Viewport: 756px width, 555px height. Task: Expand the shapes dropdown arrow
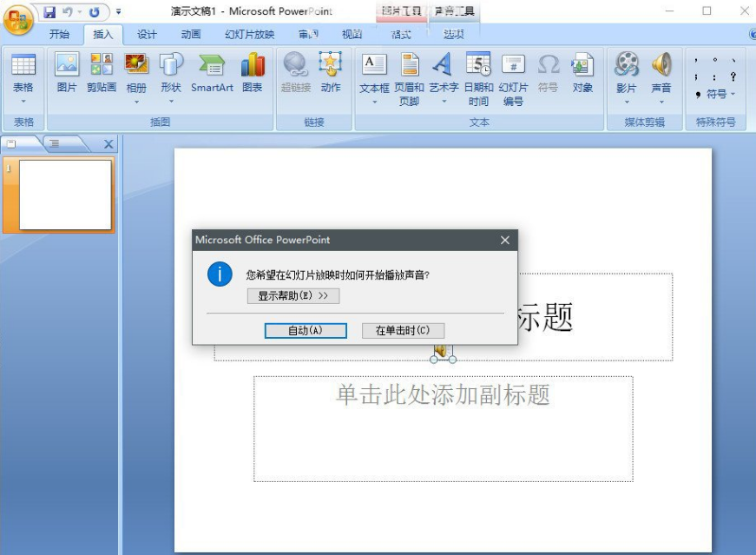[x=171, y=102]
